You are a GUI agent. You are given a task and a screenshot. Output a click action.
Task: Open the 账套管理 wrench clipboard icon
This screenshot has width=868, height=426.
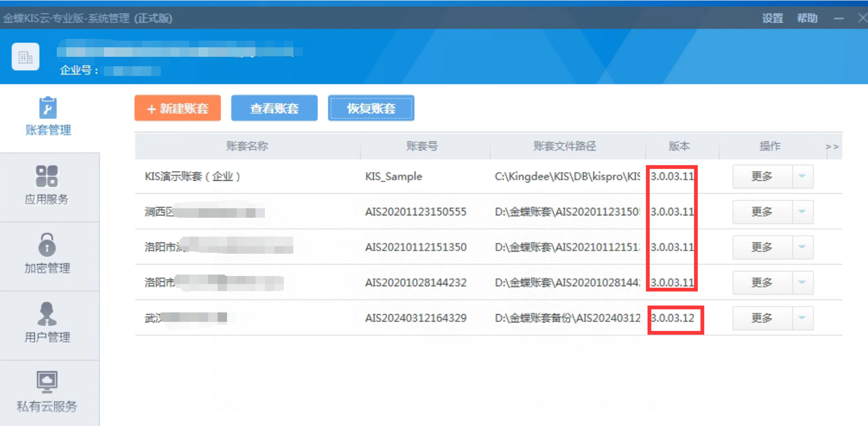coord(48,108)
